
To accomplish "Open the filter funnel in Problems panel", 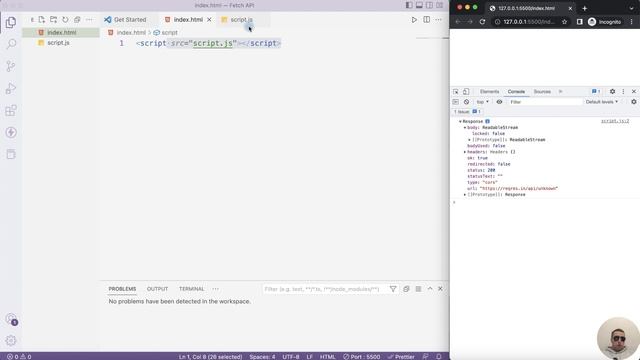I will tap(393, 289).
